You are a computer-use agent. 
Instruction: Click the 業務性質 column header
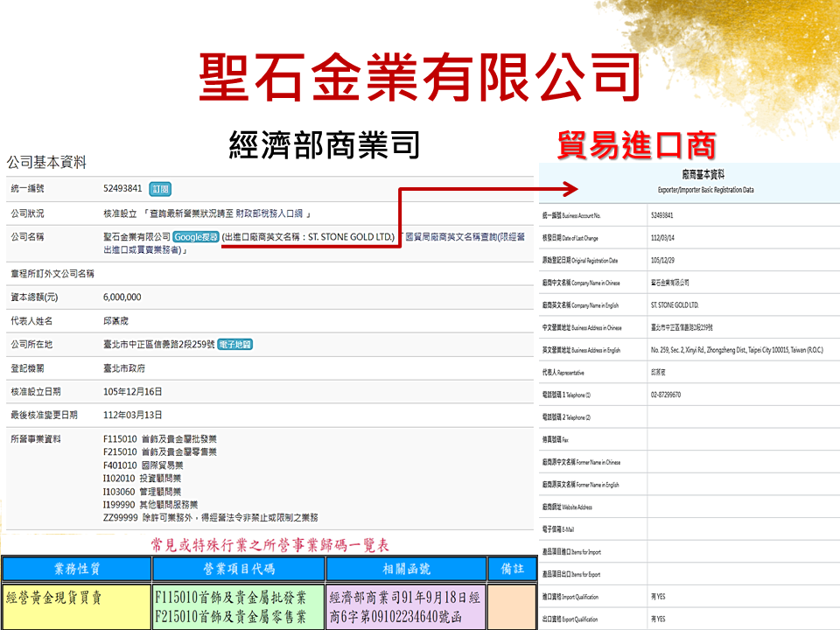click(77, 569)
